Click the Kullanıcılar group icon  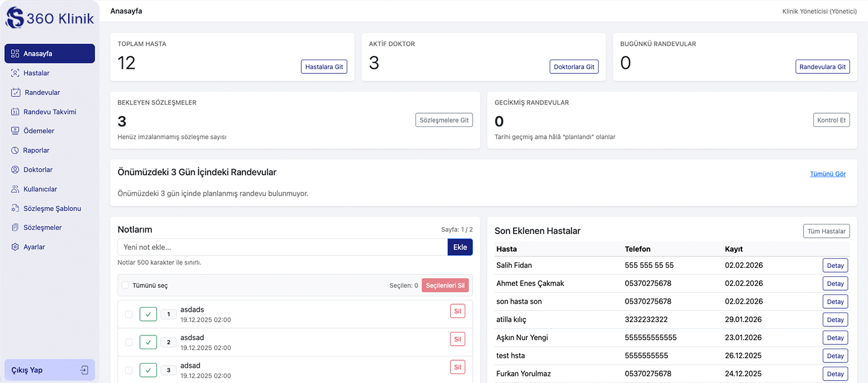(x=15, y=189)
